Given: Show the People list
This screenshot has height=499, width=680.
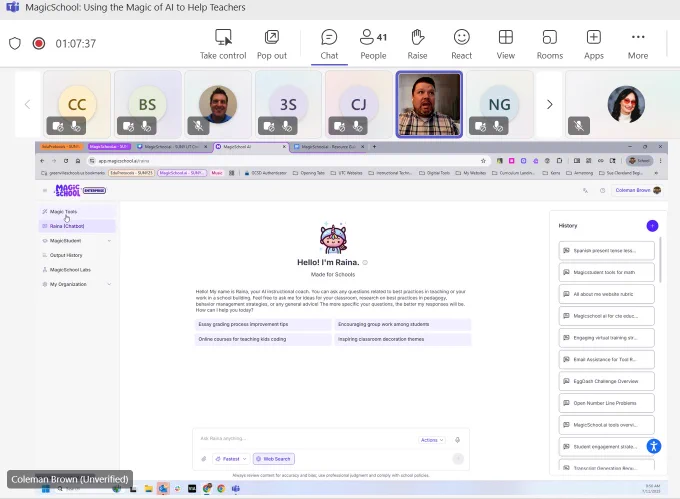Looking at the screenshot, I should (373, 44).
